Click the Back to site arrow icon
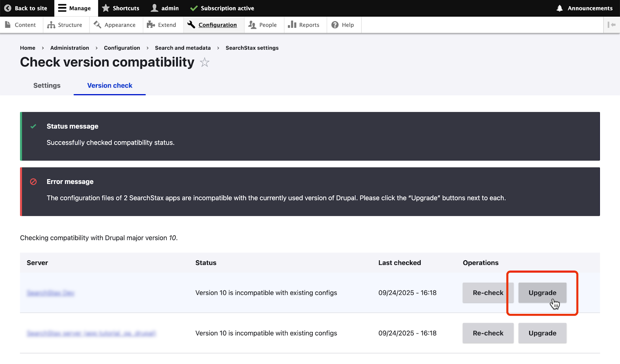620x364 pixels. (7, 8)
